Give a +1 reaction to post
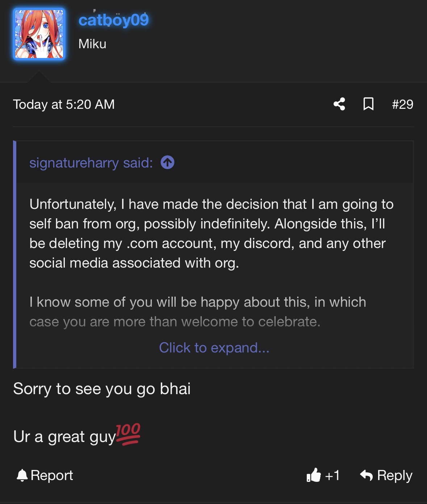 coord(323,475)
